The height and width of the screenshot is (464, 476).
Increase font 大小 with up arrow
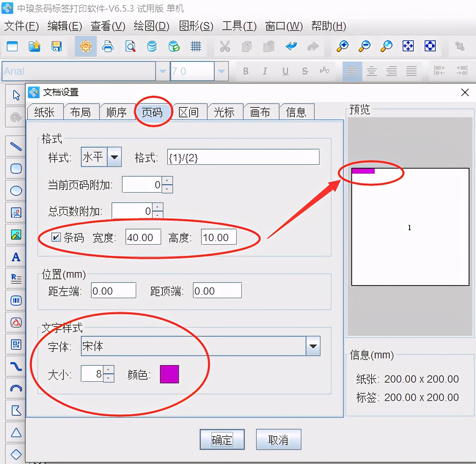click(109, 370)
